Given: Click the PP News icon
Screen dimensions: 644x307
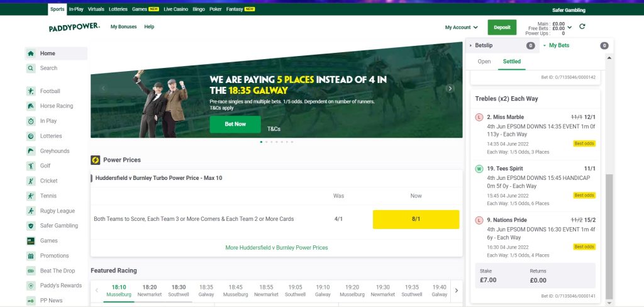Looking at the screenshot, I should (31, 301).
